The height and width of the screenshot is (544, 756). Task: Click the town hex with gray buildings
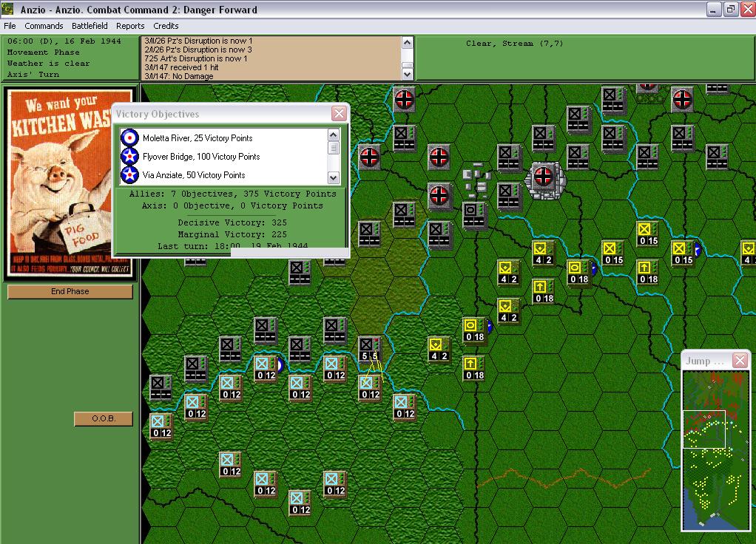475,182
